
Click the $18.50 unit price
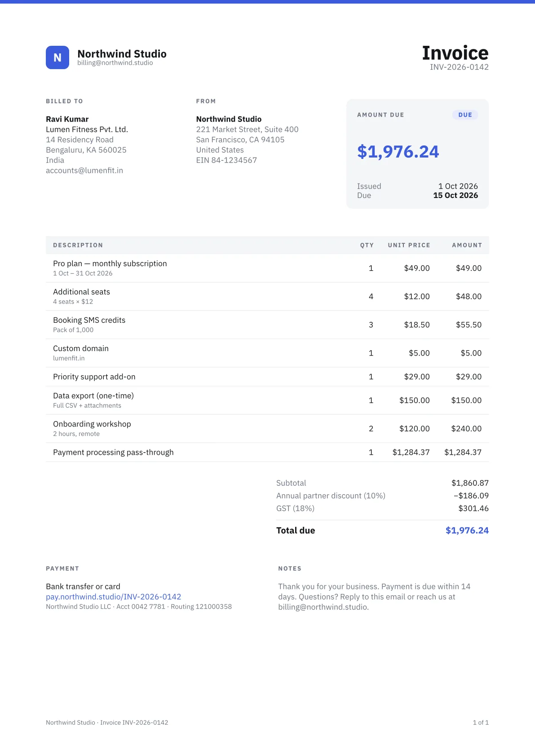(417, 325)
